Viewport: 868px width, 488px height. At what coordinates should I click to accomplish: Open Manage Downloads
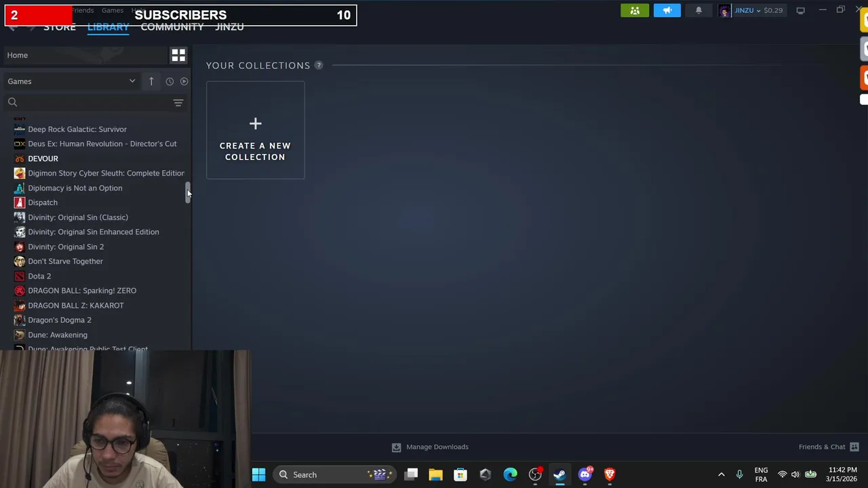tap(431, 447)
